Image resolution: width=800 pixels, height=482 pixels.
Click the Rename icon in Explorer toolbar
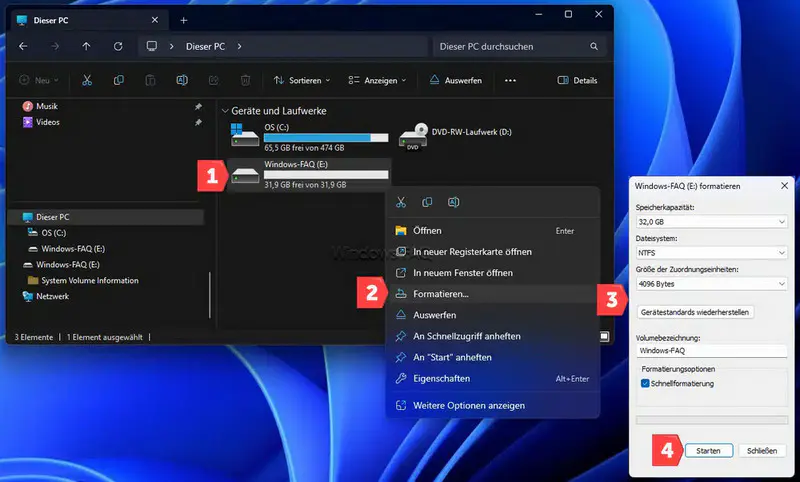pos(182,80)
